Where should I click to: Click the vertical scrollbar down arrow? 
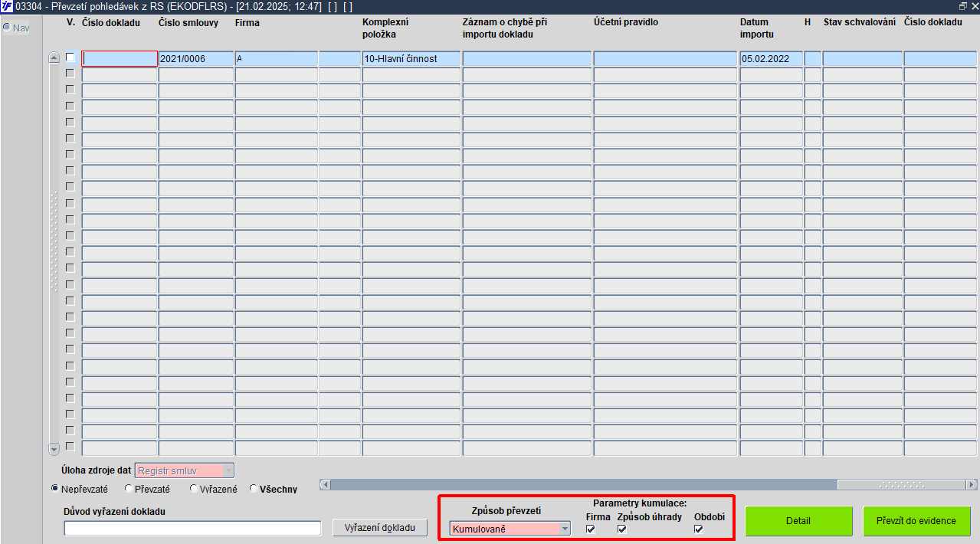point(54,449)
